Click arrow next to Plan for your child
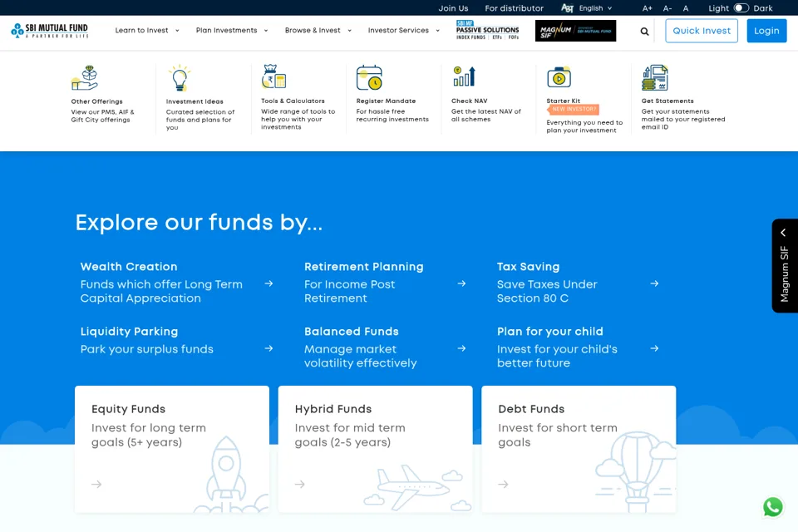Image resolution: width=798 pixels, height=532 pixels. point(654,349)
